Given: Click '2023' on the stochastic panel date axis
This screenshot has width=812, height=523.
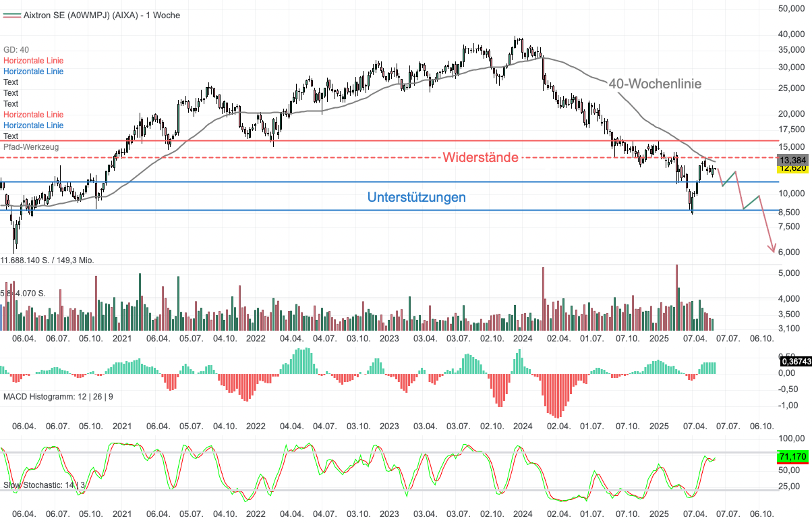Looking at the screenshot, I should click(x=389, y=514).
